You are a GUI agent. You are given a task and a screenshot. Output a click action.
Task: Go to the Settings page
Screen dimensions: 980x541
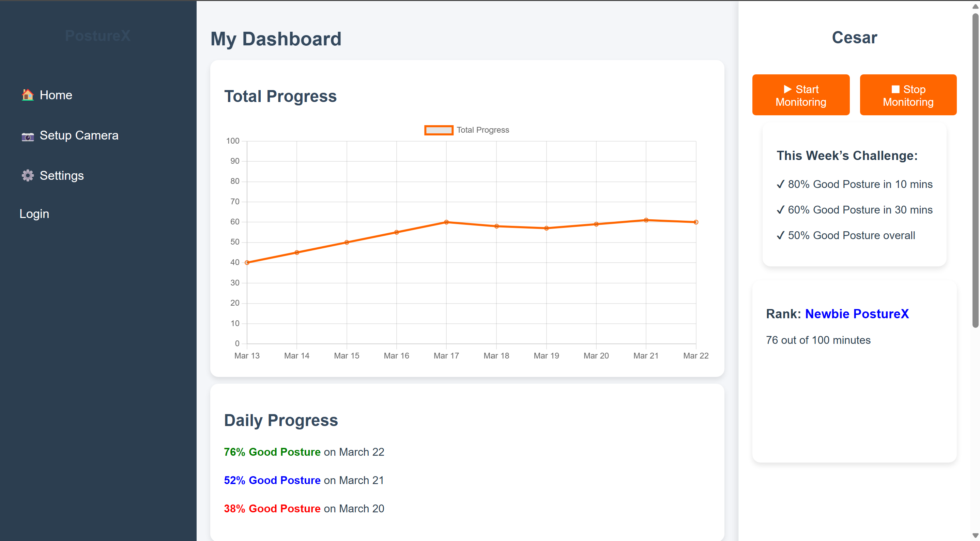62,176
